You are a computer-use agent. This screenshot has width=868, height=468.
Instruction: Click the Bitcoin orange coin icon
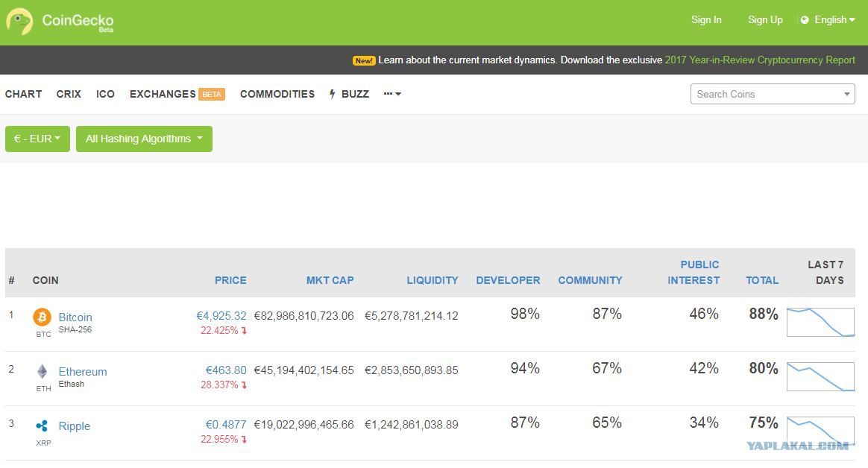[x=42, y=317]
